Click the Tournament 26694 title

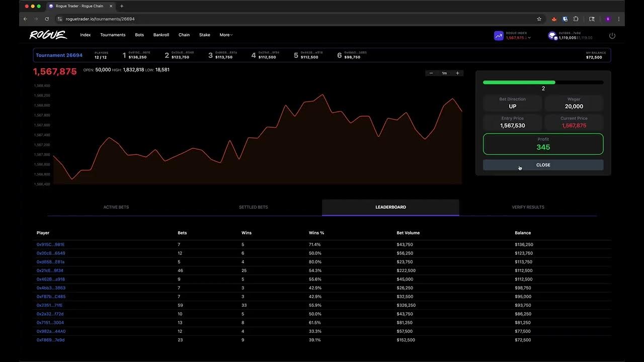[59, 55]
